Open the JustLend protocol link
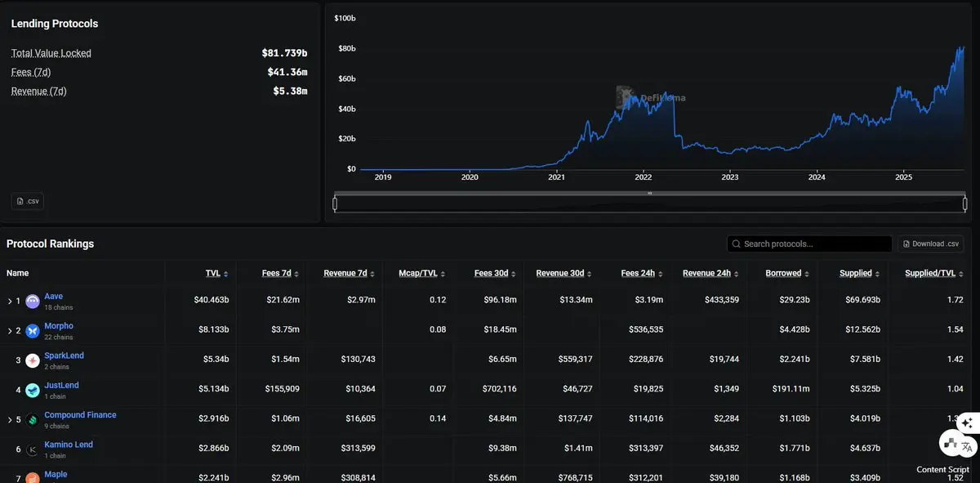 [61, 385]
